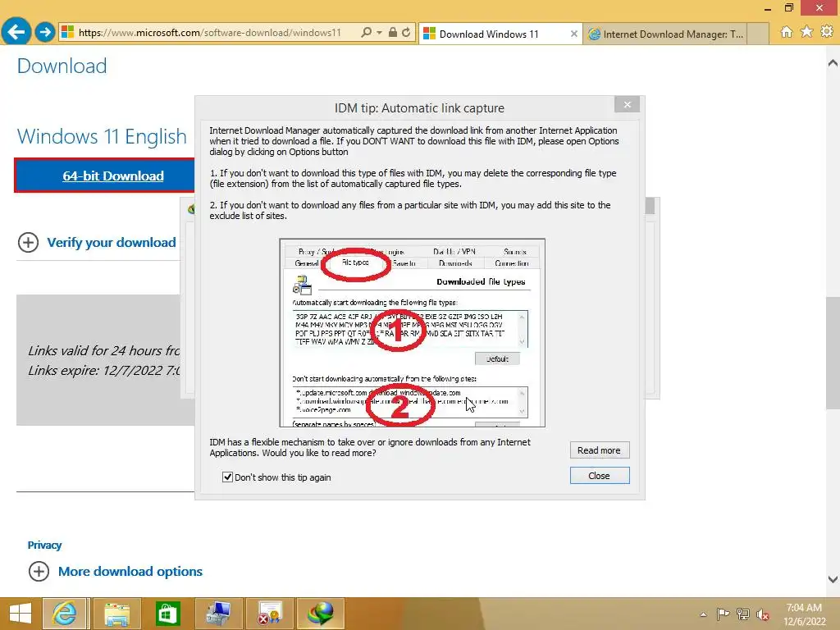Click 64-bit Download button

[105, 176]
